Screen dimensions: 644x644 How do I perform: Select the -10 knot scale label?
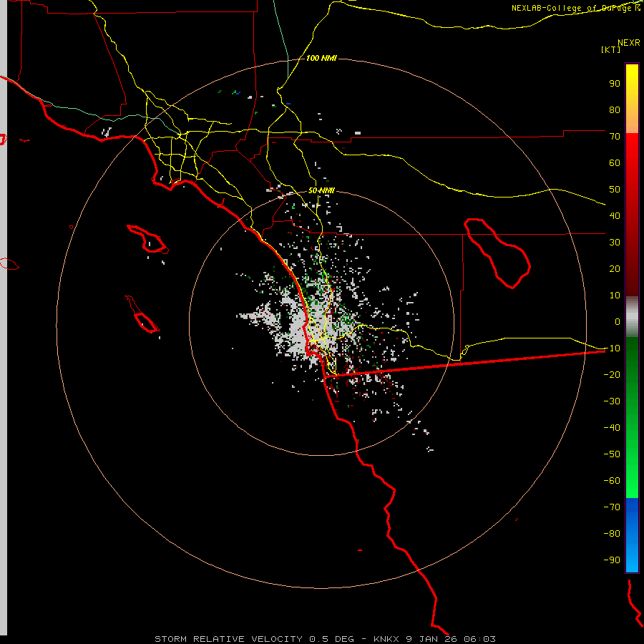click(x=612, y=348)
